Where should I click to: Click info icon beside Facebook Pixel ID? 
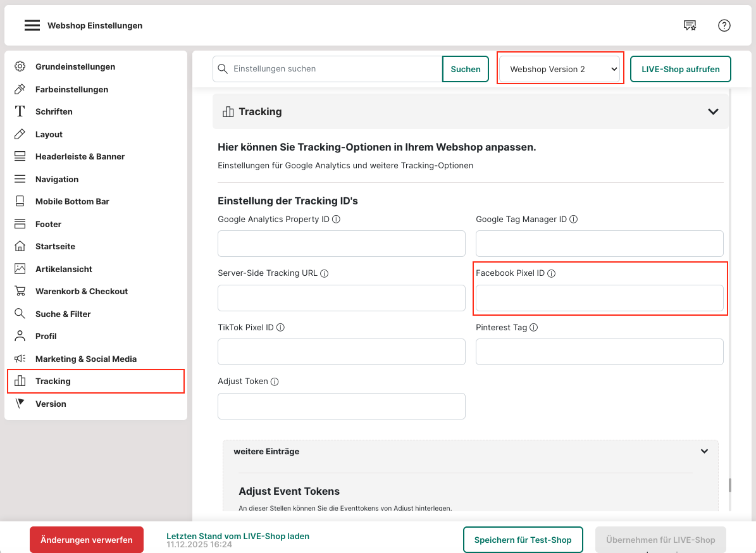point(551,274)
